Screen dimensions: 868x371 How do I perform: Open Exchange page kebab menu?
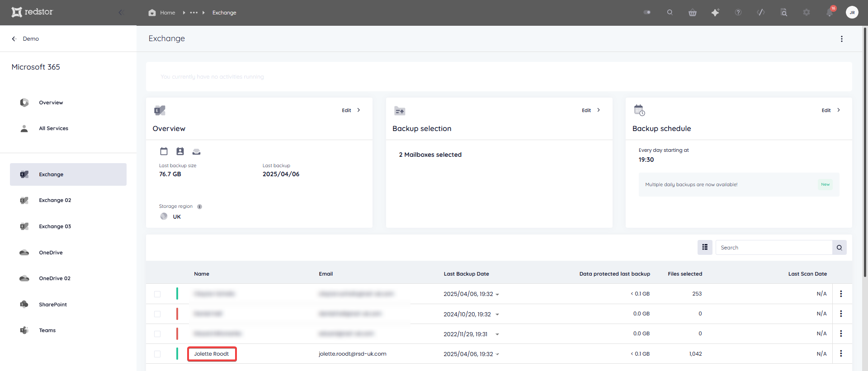pos(842,39)
